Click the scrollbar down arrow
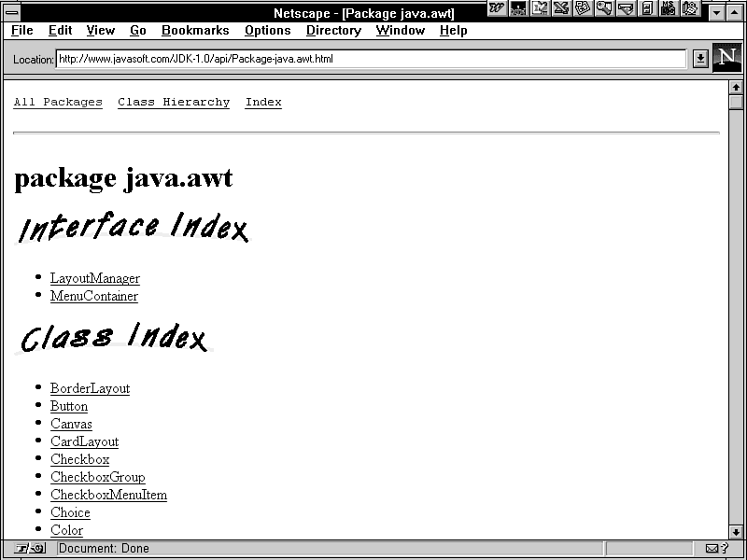The image size is (747, 560). point(737,532)
